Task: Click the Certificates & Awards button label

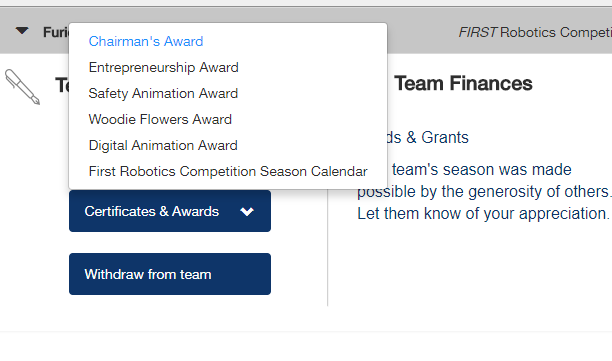Action: (152, 211)
